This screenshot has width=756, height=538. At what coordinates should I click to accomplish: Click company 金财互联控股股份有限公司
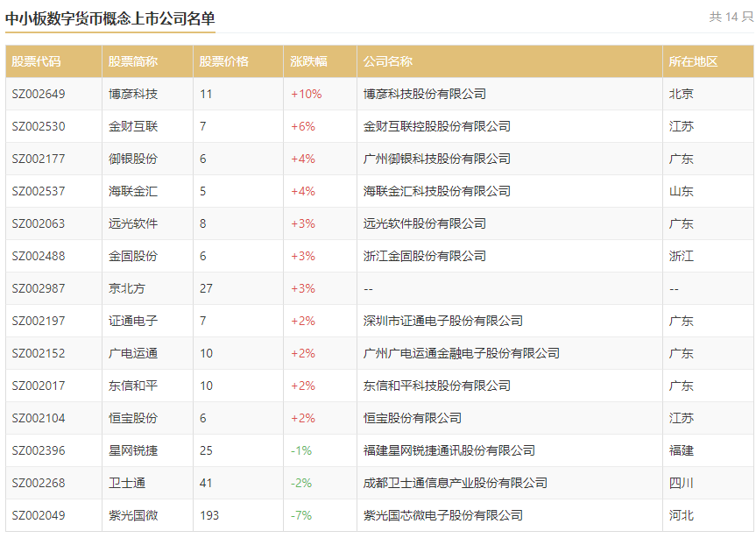point(437,126)
